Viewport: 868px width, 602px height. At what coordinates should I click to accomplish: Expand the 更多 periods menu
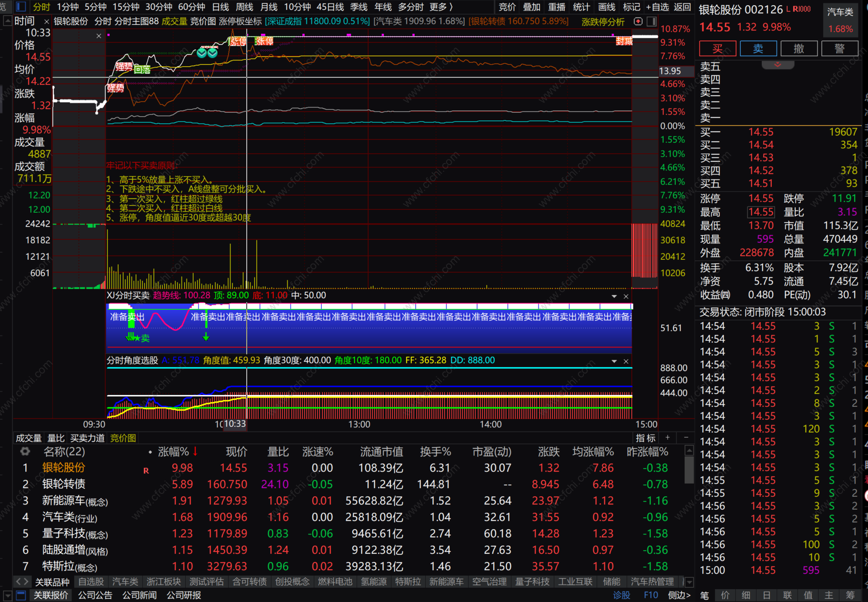point(441,7)
